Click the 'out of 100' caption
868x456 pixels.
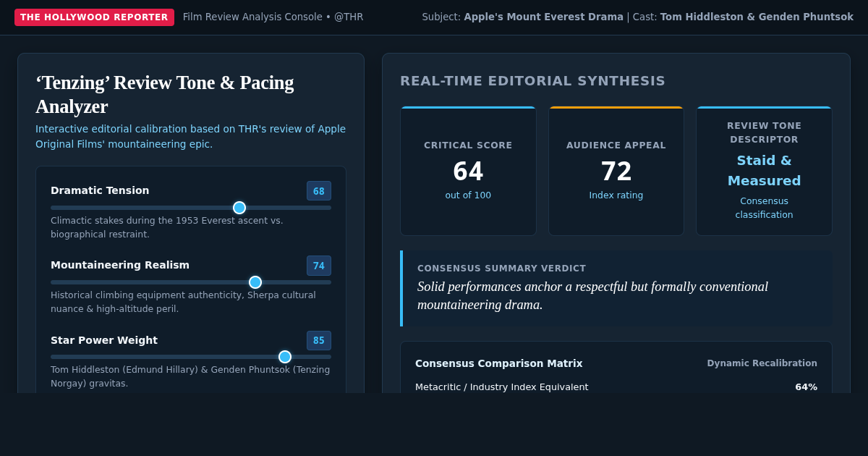[468, 195]
